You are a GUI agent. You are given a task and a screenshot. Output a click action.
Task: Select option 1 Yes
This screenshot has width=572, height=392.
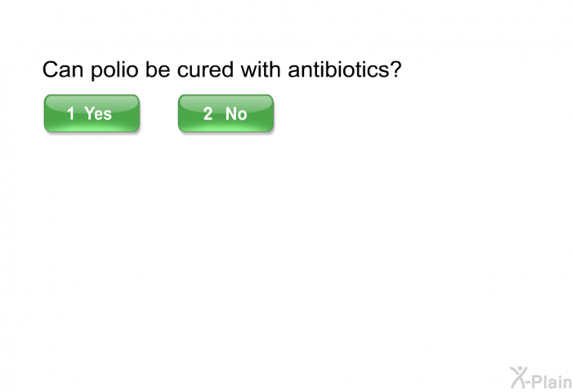coord(92,114)
